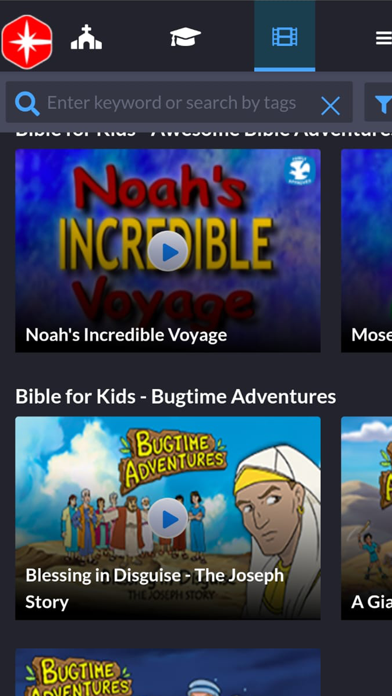Open the church icon section
This screenshot has height=696, width=392.
tap(86, 37)
